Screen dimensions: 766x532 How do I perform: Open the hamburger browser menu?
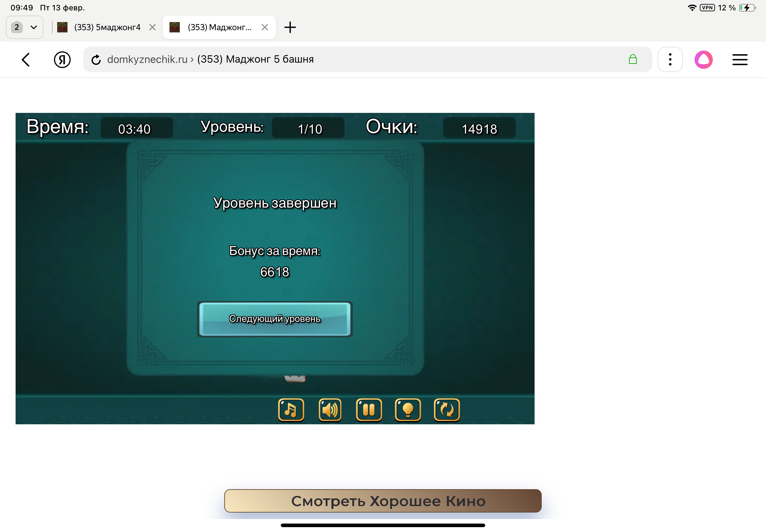pos(739,60)
